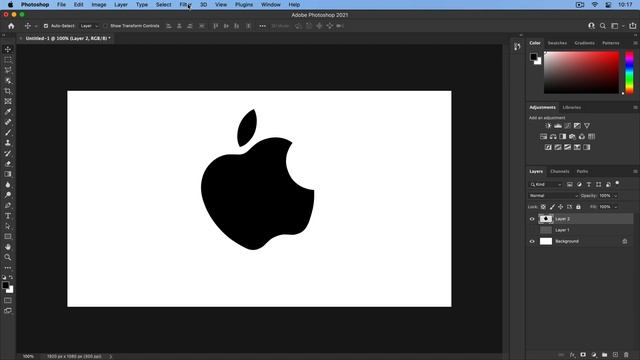Toggle lock all padlock
Screen dimensions: 640x360
578,207
